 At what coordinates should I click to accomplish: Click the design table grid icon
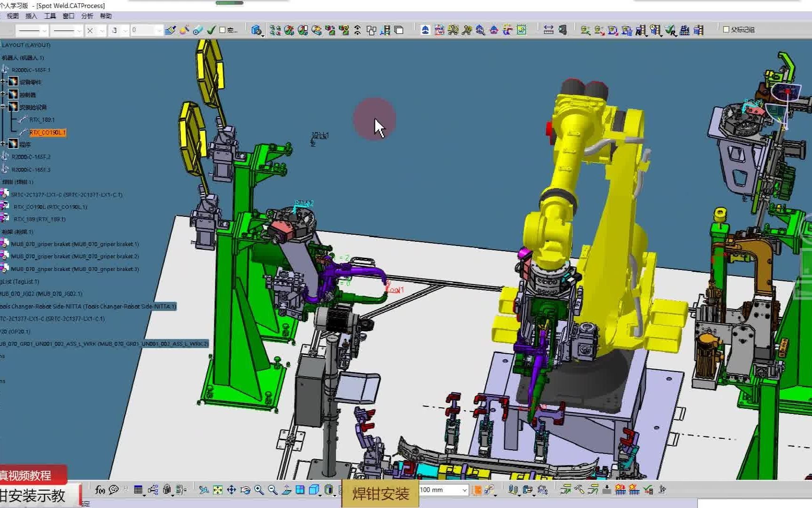[138, 490]
